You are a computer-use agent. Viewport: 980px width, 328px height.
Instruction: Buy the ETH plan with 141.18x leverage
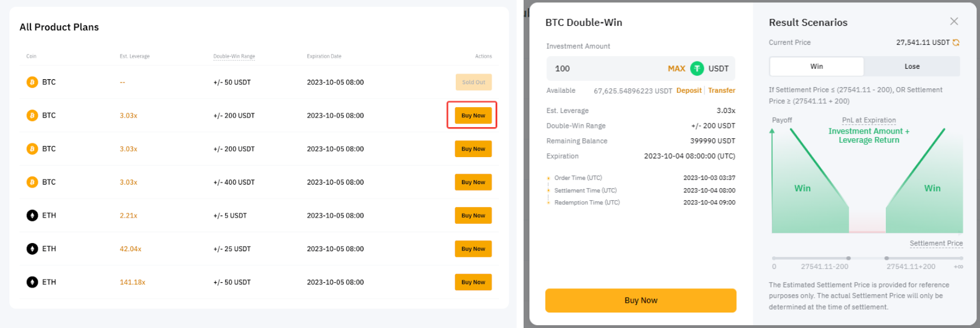coord(473,282)
